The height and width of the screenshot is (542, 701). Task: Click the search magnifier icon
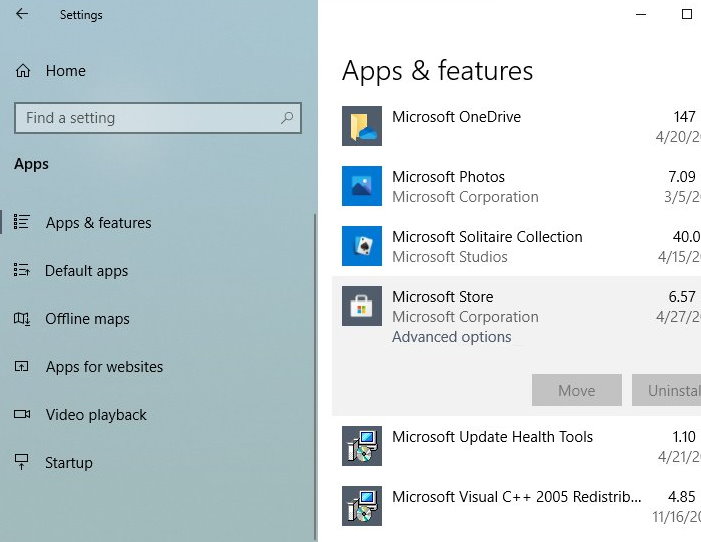[287, 118]
